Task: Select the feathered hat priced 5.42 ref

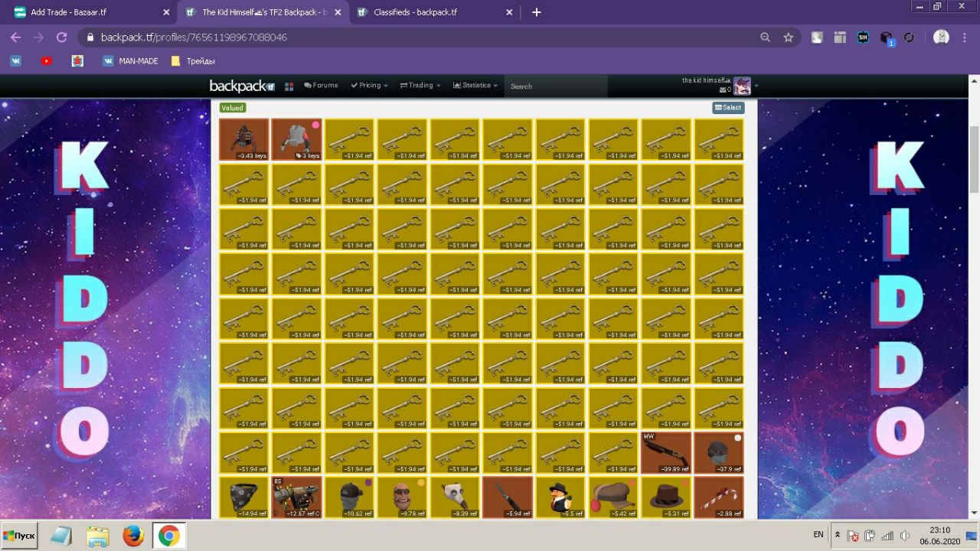Action: 613,497
